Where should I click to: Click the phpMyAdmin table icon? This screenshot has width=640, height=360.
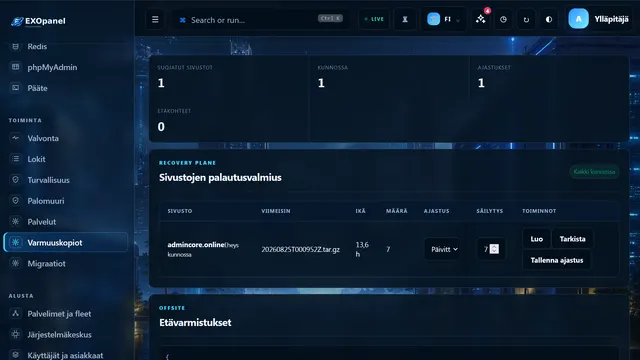16,67
